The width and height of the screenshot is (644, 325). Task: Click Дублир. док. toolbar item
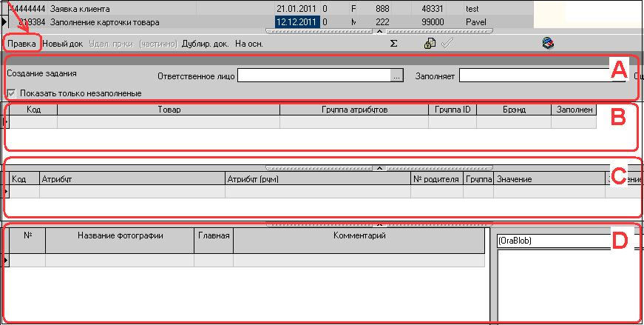[206, 44]
